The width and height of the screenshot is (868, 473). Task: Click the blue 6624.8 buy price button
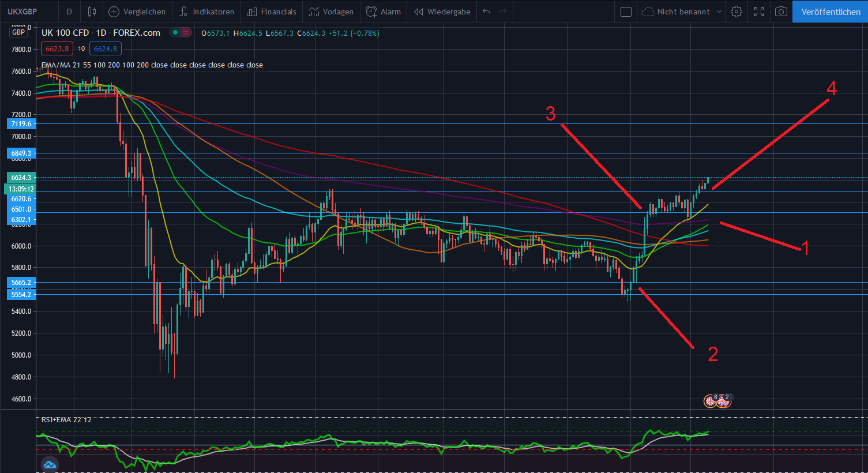tap(106, 49)
